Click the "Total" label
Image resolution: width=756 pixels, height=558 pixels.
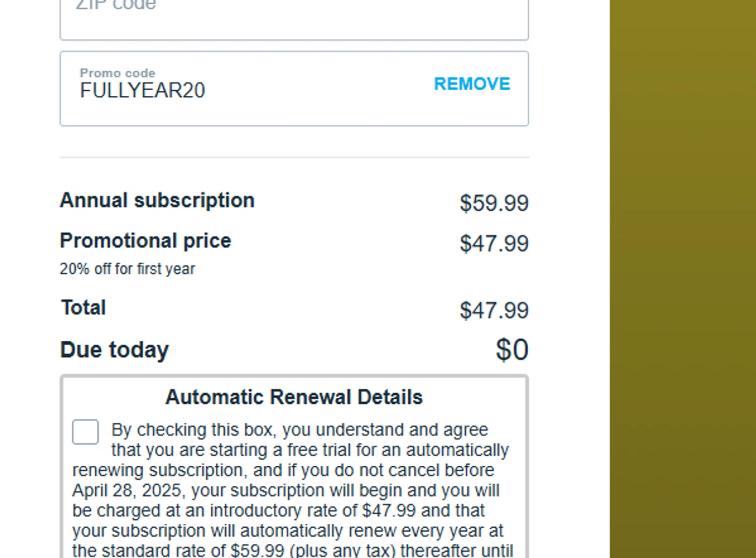click(84, 307)
